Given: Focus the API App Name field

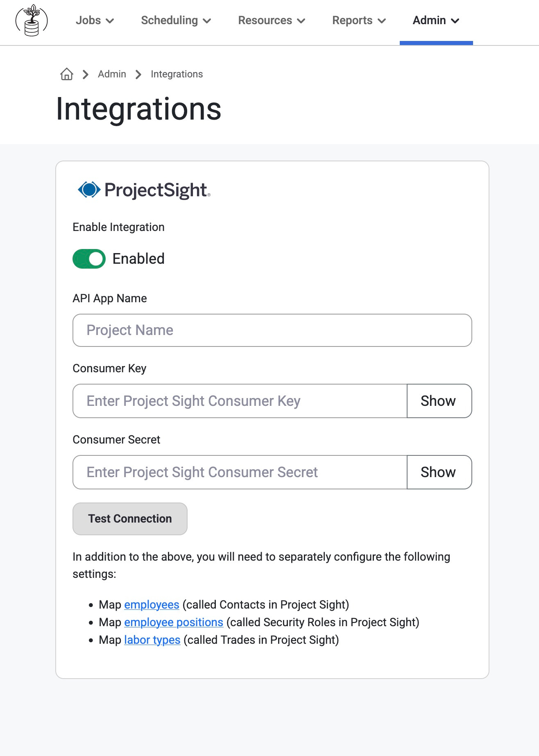Looking at the screenshot, I should pyautogui.click(x=272, y=330).
